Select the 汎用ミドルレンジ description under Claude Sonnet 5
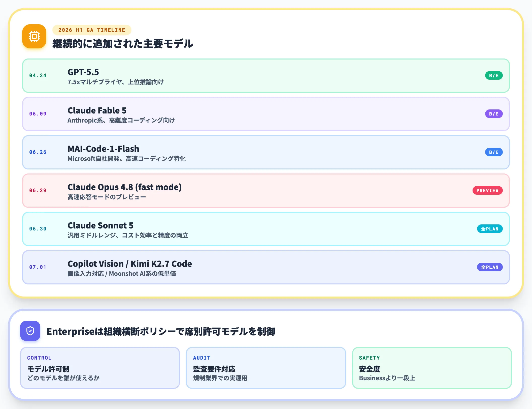Image resolution: width=532 pixels, height=409 pixels. [128, 235]
